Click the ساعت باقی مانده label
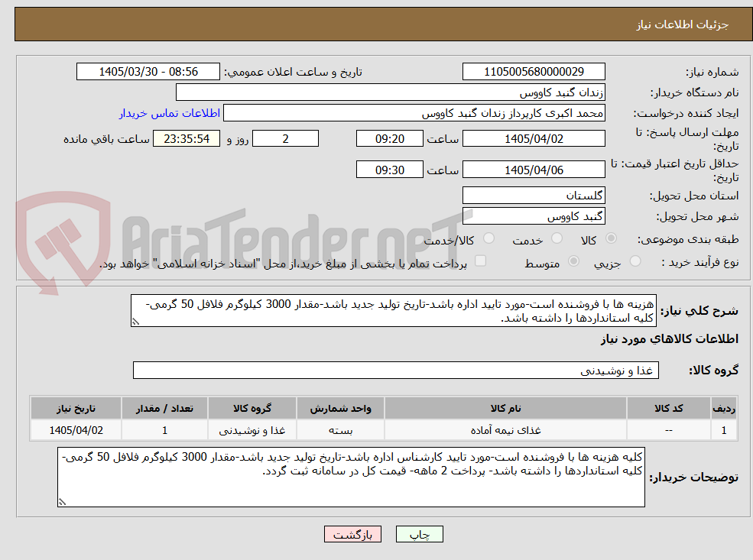753x560 pixels. (106, 139)
